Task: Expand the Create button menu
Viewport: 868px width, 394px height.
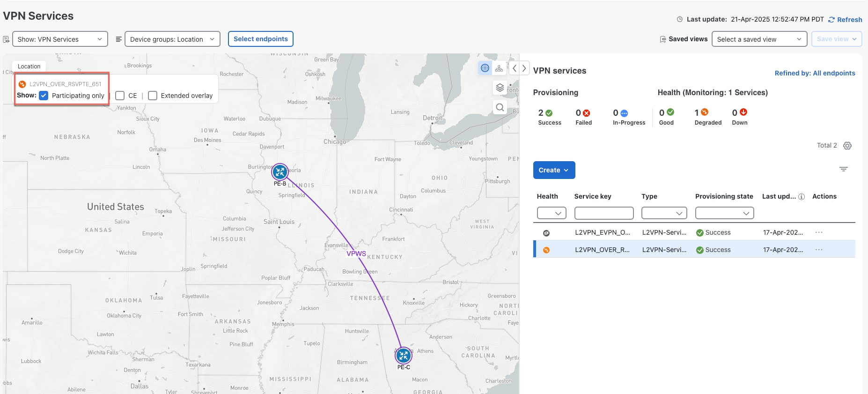Action: [x=554, y=170]
